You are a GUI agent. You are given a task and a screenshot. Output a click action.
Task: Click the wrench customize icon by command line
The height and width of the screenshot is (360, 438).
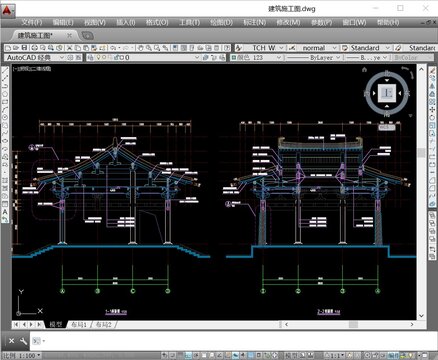[24, 341]
